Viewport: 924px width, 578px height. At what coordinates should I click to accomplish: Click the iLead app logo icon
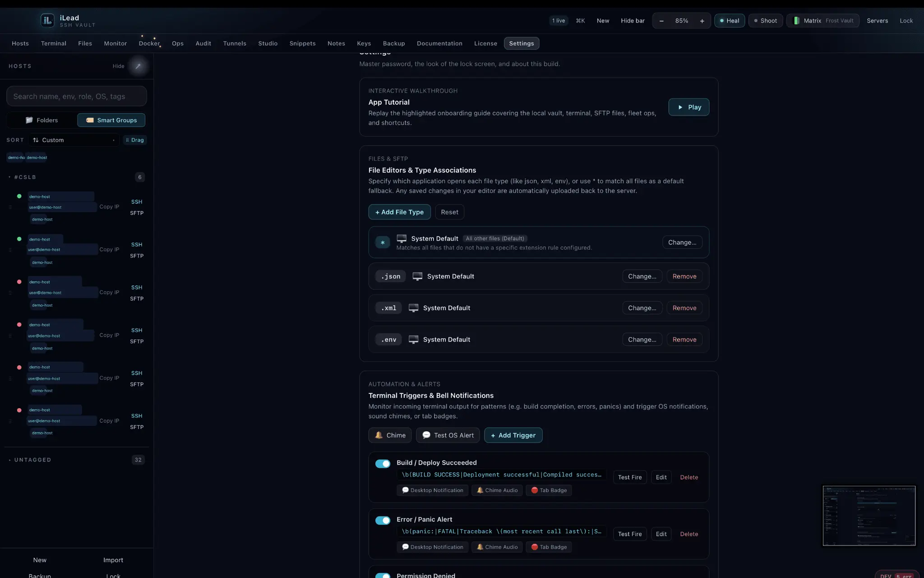click(x=47, y=20)
